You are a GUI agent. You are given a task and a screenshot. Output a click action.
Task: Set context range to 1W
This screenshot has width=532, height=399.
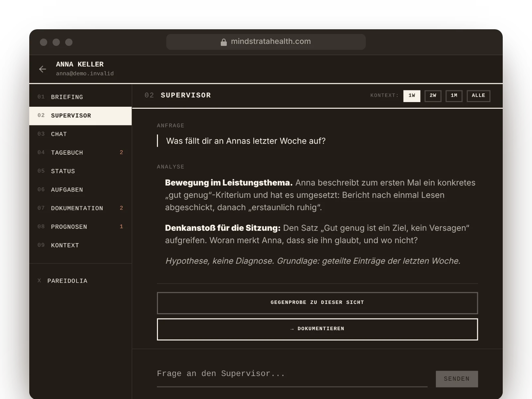(x=412, y=96)
